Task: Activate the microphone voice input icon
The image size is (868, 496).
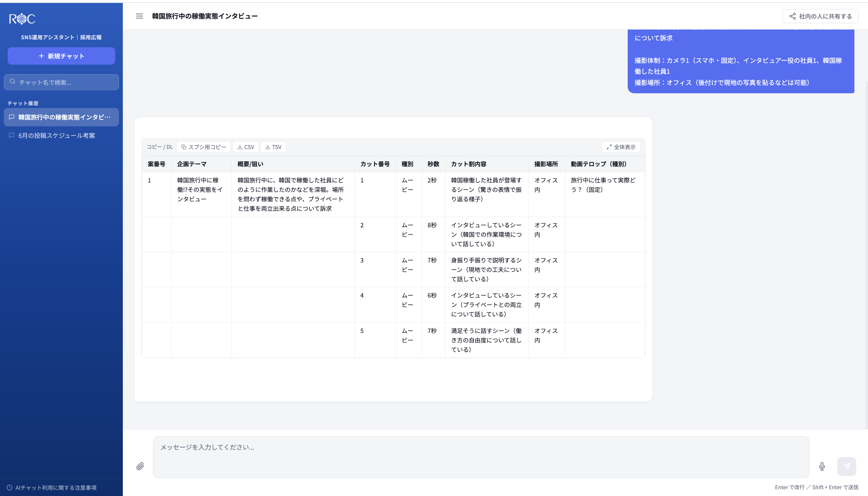Action: click(822, 466)
